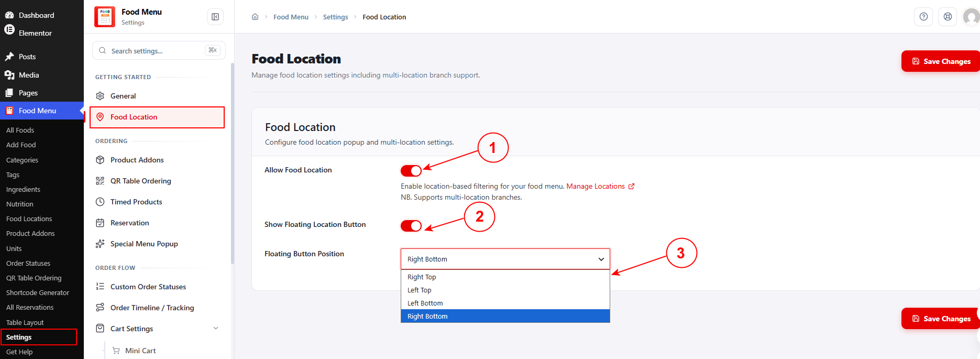Screen dimensions: 980x359
Task: Click the Search settings input field
Action: (x=159, y=51)
